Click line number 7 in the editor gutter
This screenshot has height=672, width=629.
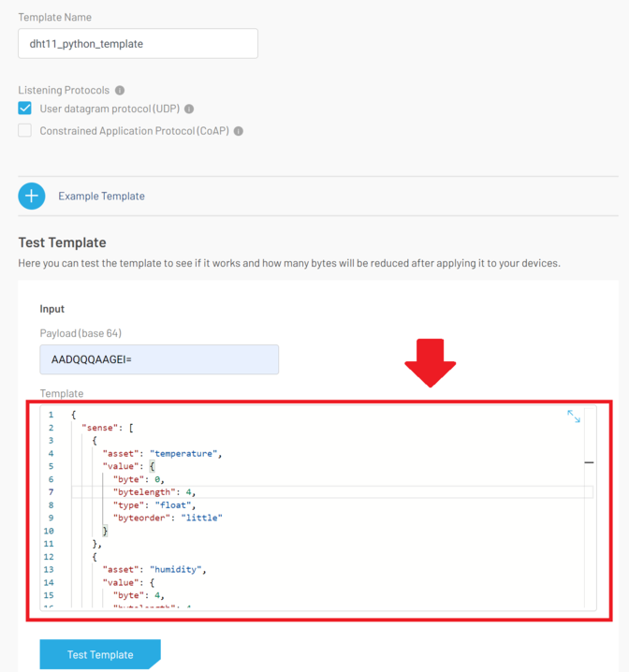[x=51, y=491]
